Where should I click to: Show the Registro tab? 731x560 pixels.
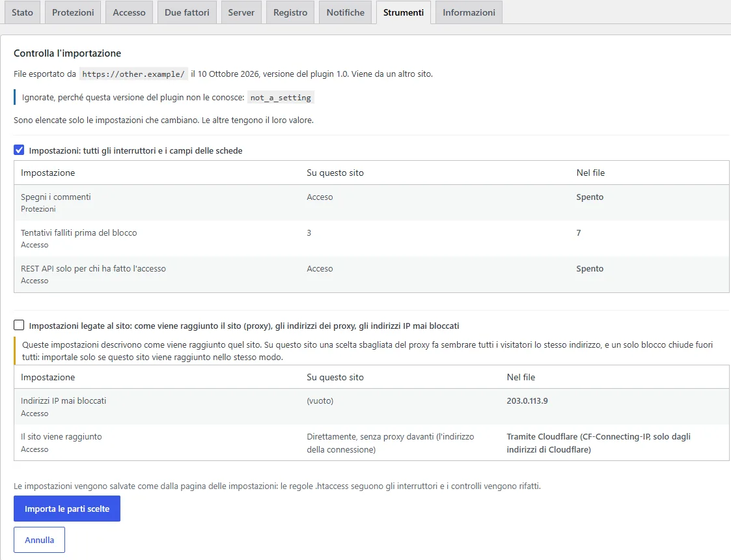click(x=290, y=12)
